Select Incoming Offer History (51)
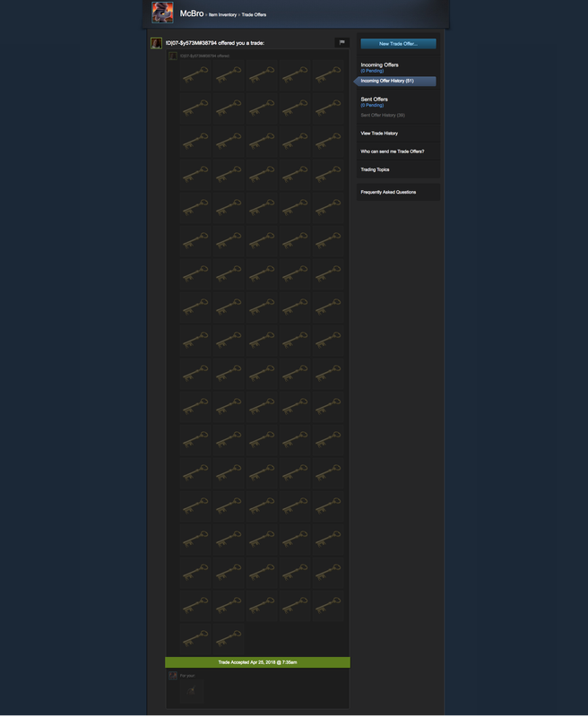588x717 pixels. 395,81
